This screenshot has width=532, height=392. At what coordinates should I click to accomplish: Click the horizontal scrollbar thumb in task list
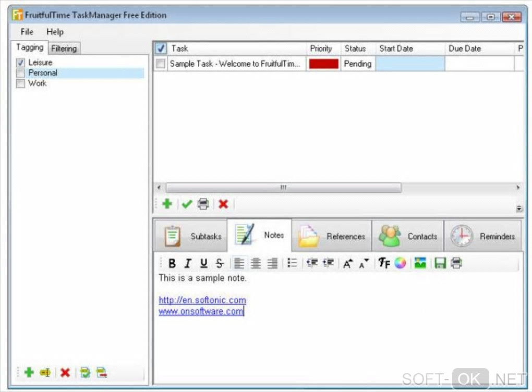283,188
